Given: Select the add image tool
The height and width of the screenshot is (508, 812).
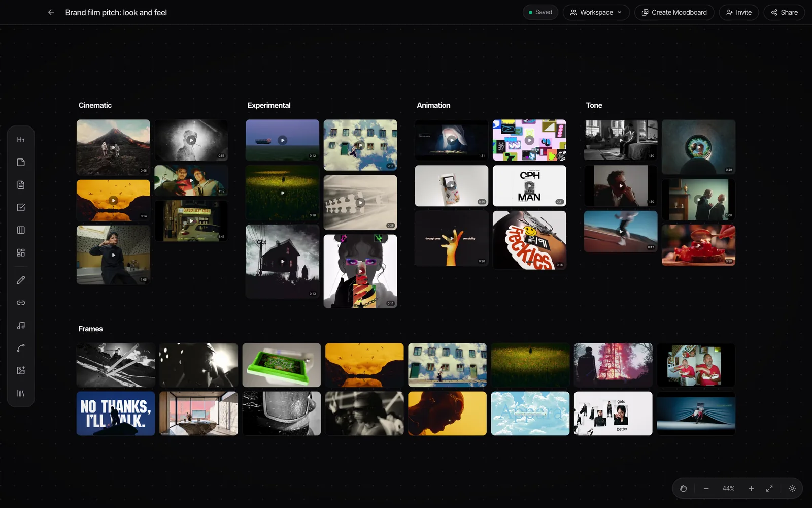Looking at the screenshot, I should click(x=21, y=370).
